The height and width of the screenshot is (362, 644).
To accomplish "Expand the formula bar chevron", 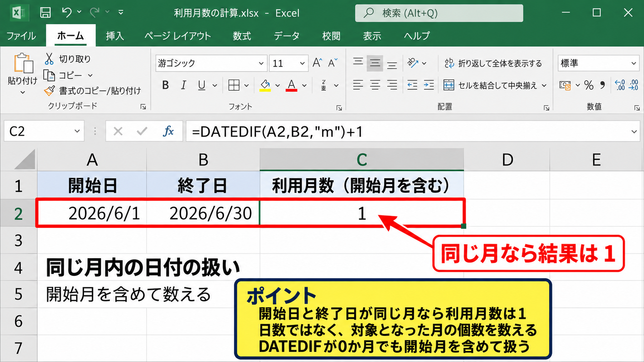I will [634, 132].
